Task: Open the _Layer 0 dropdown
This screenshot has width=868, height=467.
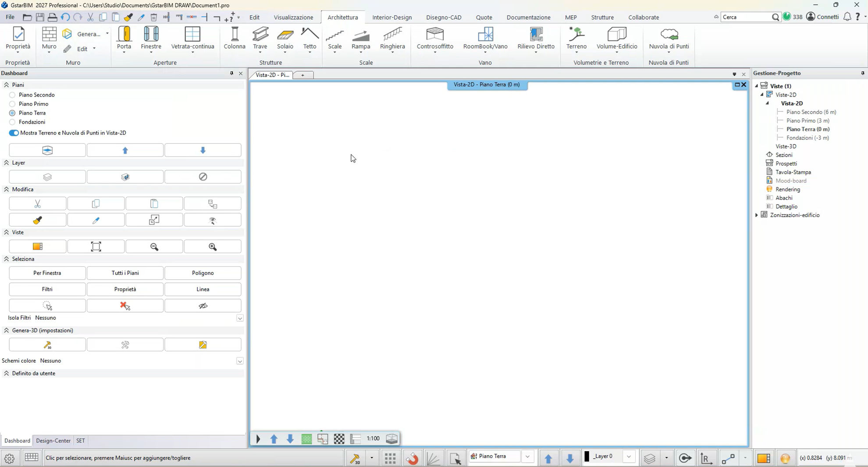Action: click(629, 456)
